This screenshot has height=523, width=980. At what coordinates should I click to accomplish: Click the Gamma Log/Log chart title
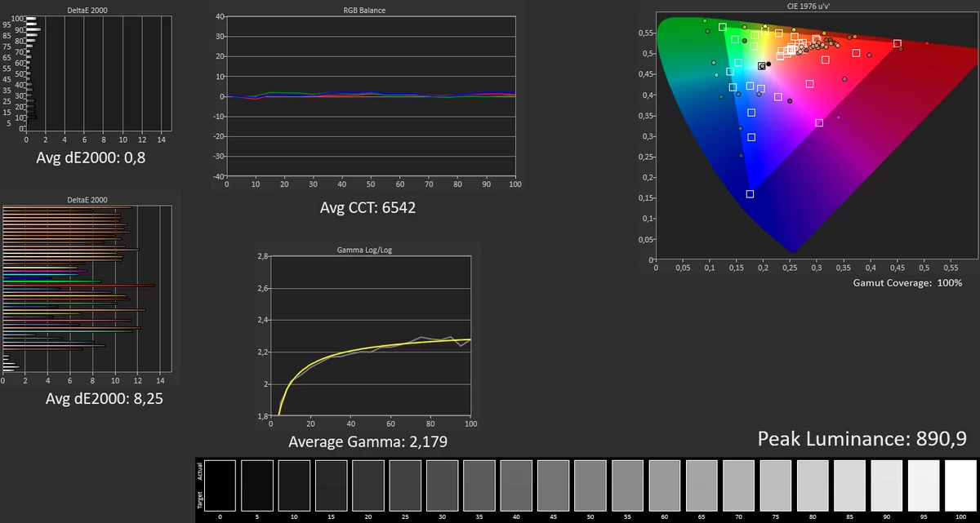(365, 250)
